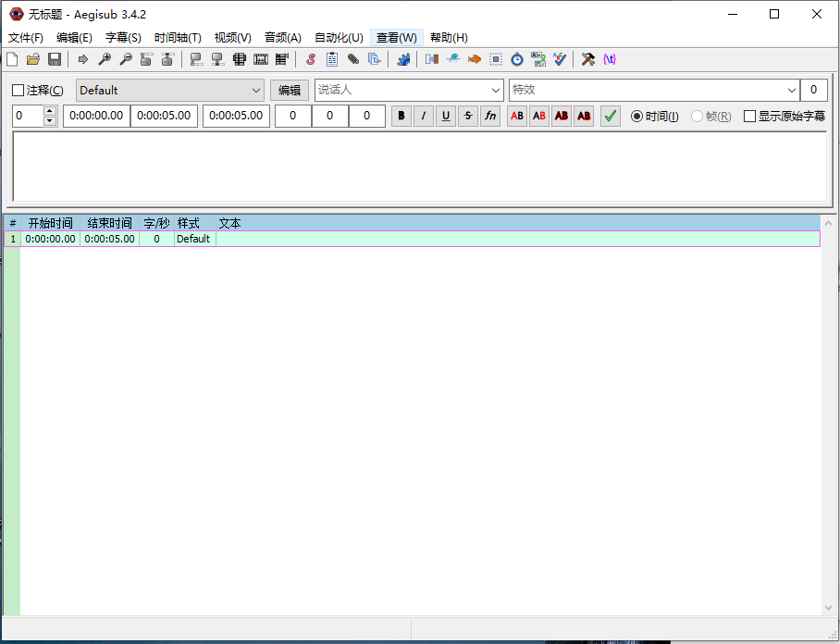Commit the line with green checkmark button
840x644 pixels.
tap(610, 116)
